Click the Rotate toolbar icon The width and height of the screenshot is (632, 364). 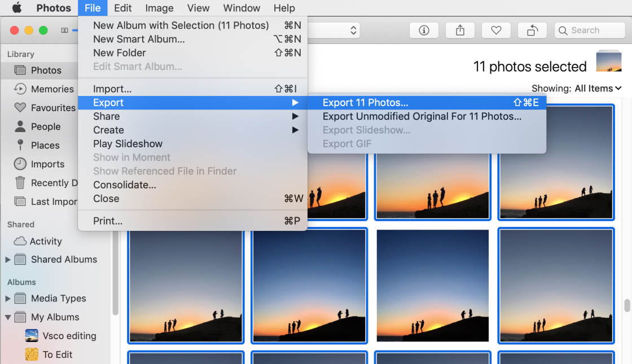(532, 30)
